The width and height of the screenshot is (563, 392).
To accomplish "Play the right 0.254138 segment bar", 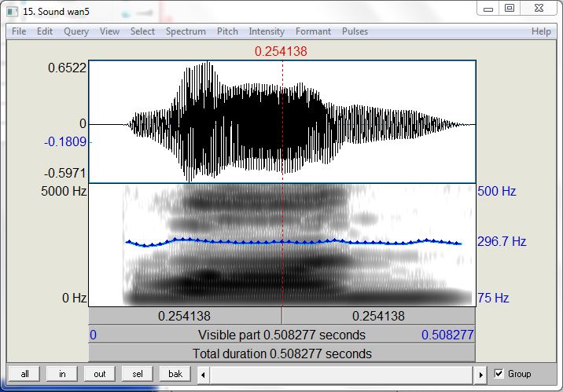I will [378, 317].
